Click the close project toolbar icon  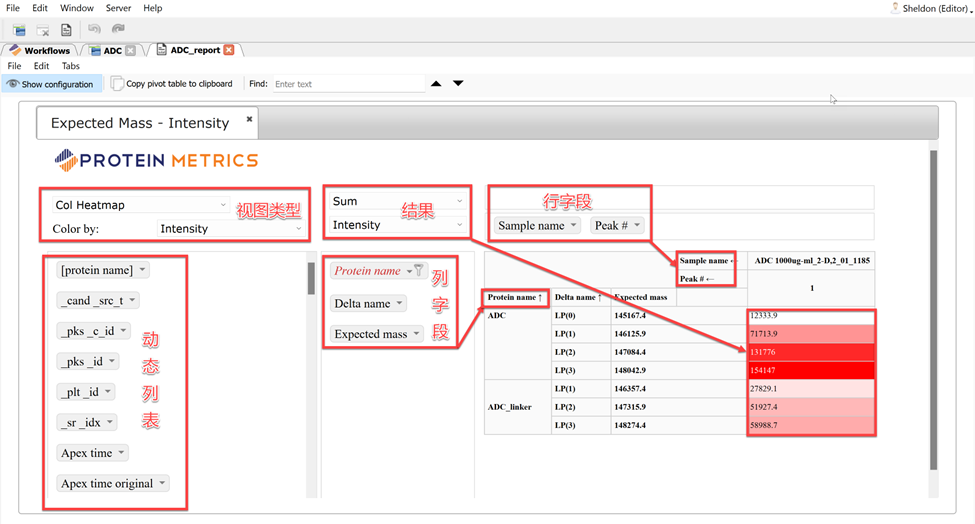43,30
